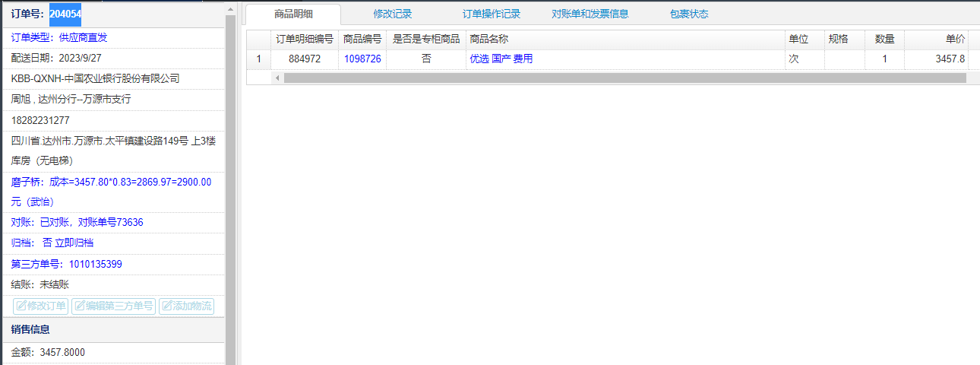Select highlighted order number 204054

click(65, 14)
